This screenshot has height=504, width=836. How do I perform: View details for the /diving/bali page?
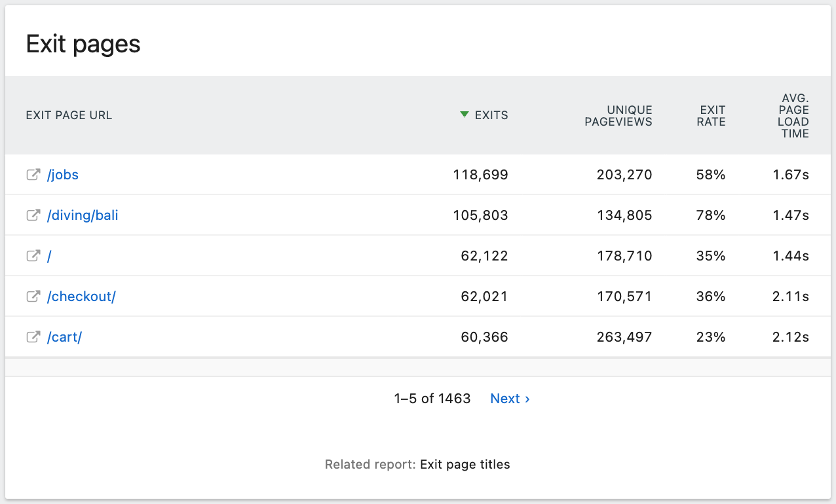pos(83,215)
